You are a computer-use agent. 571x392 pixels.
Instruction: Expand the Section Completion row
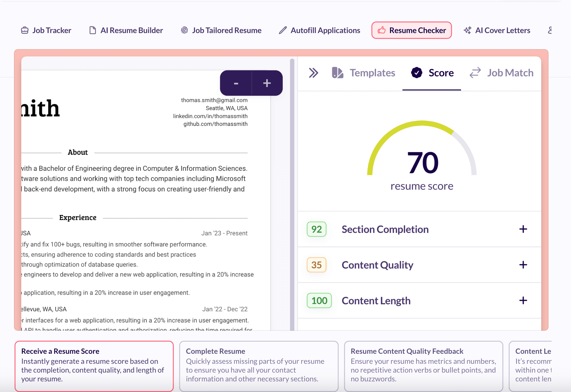[523, 229]
